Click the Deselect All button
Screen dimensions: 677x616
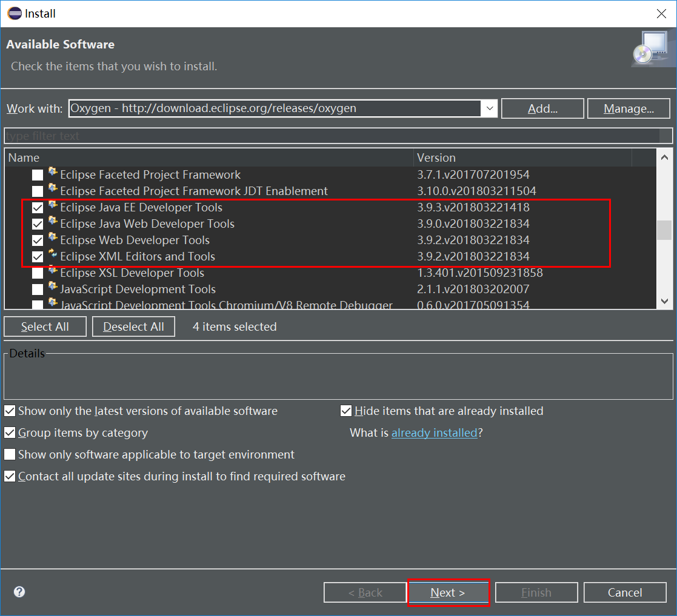133,326
